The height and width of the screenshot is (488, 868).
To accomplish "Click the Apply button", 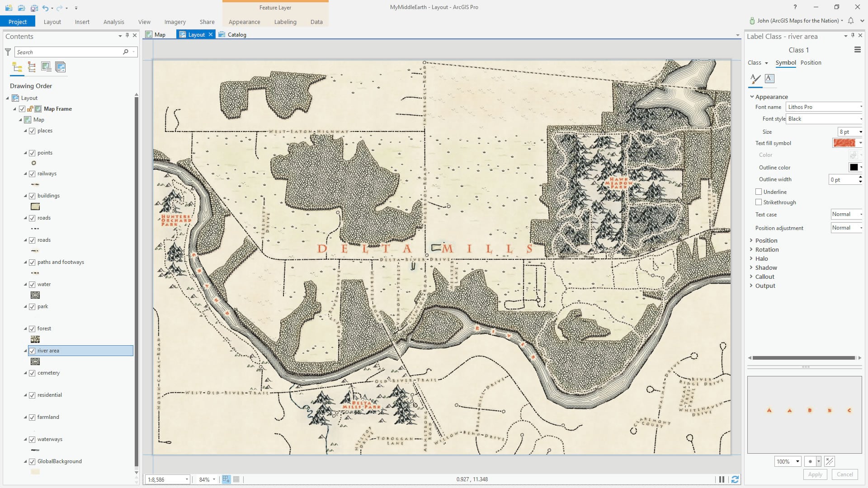I will (x=815, y=474).
